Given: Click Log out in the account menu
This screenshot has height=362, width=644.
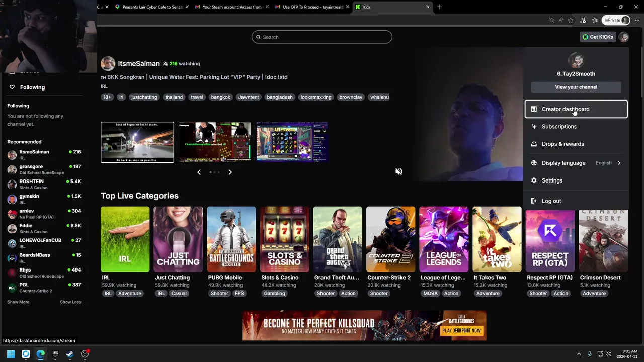Looking at the screenshot, I should tap(576, 201).
